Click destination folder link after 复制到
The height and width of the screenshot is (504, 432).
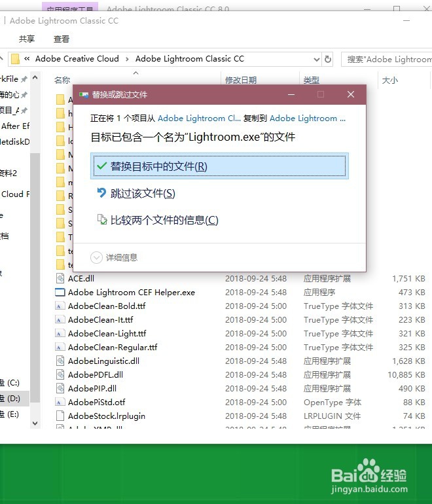pos(308,118)
